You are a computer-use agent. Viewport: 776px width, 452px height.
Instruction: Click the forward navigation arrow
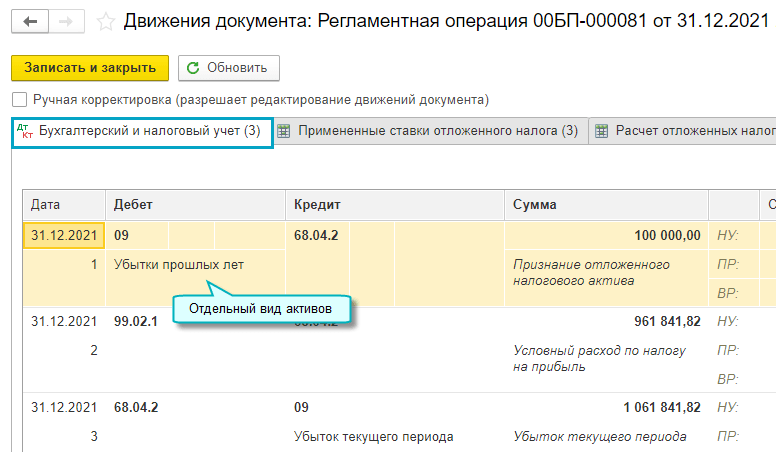pos(67,20)
